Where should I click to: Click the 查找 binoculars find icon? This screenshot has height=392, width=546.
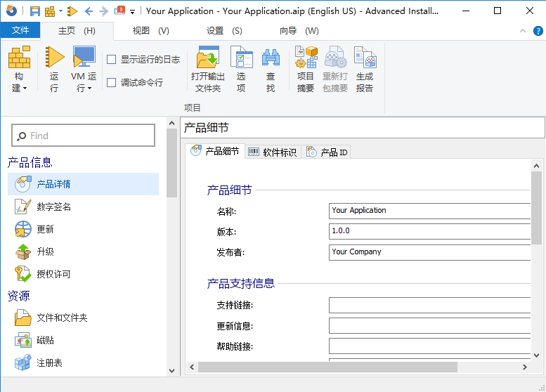(x=271, y=59)
